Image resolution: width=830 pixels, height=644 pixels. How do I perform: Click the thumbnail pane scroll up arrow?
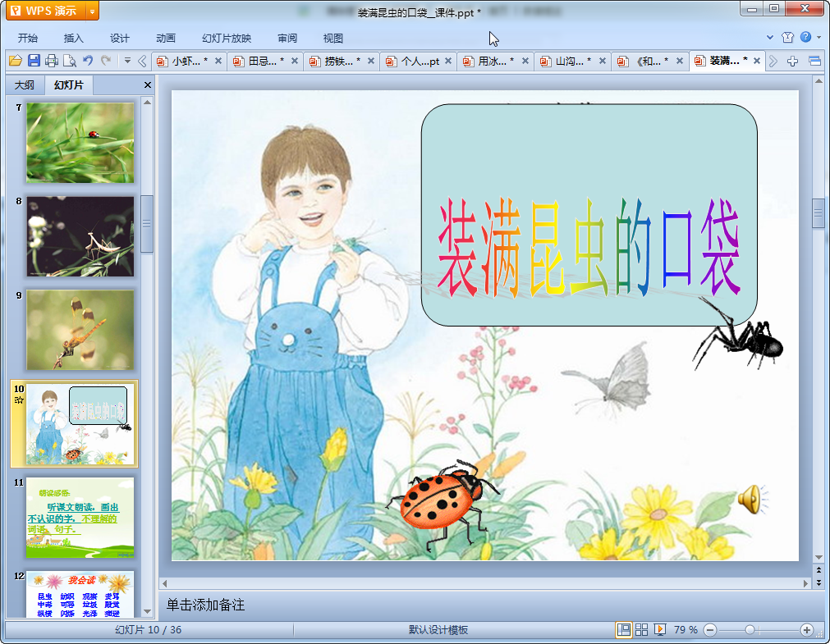pyautogui.click(x=148, y=102)
